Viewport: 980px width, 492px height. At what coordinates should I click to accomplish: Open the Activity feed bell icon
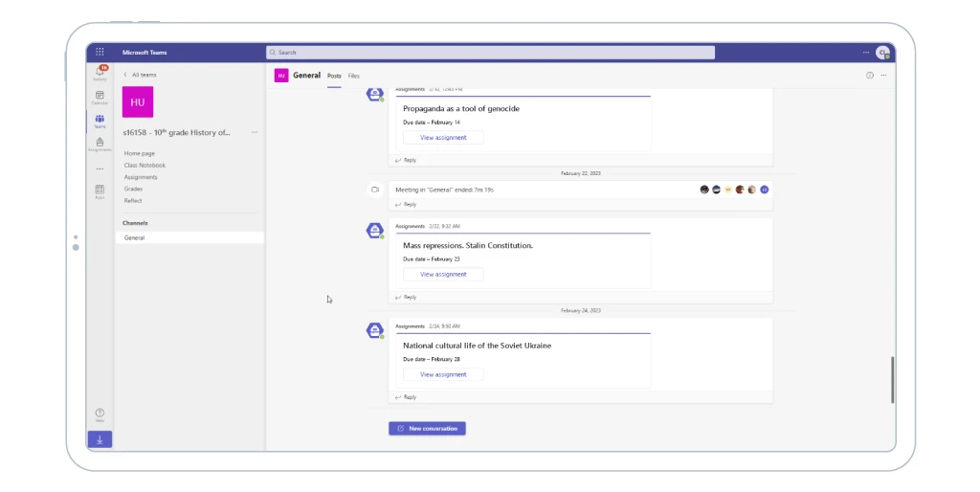[100, 73]
